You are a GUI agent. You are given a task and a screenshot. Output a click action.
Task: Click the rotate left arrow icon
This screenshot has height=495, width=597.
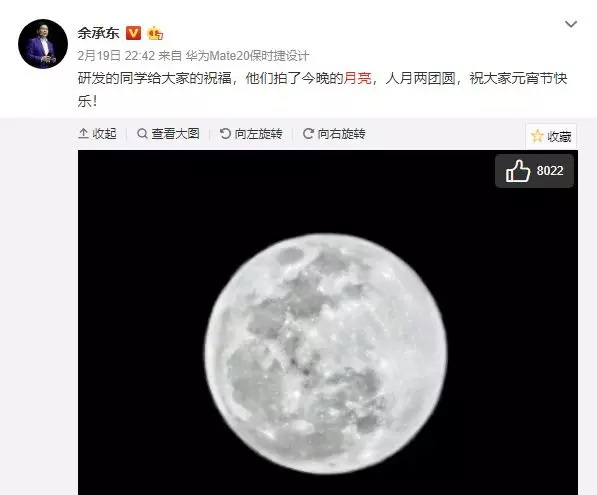coord(225,134)
